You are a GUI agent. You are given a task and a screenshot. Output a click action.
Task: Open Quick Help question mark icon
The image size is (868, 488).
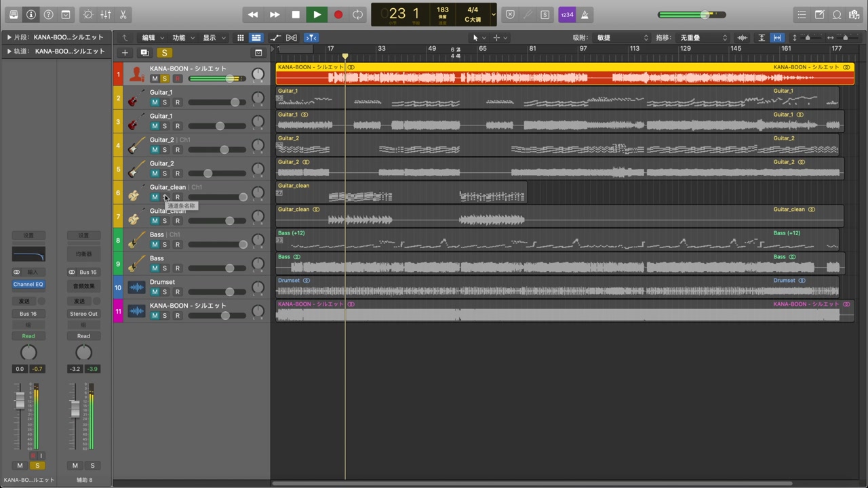(x=48, y=14)
